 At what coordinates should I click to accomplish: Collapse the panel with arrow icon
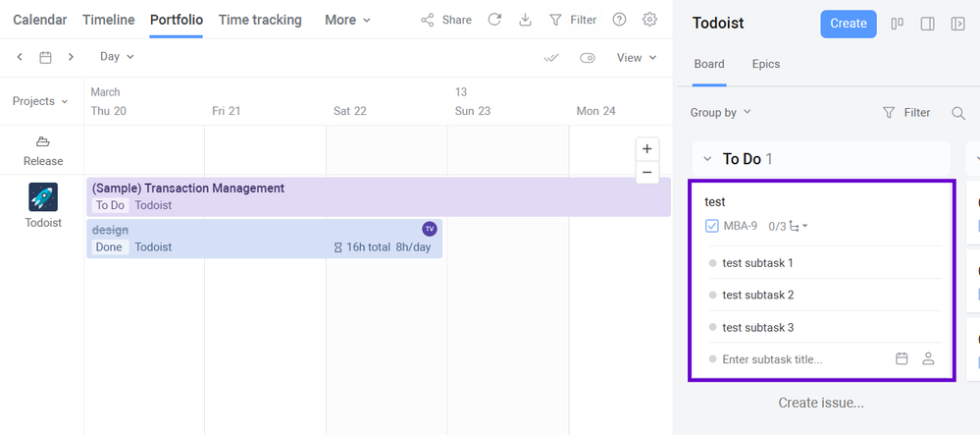tap(957, 24)
